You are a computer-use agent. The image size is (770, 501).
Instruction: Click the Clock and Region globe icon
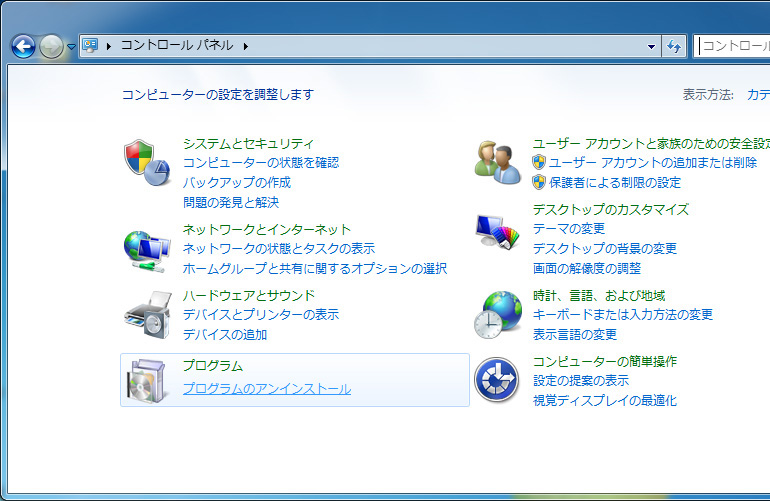[x=497, y=315]
